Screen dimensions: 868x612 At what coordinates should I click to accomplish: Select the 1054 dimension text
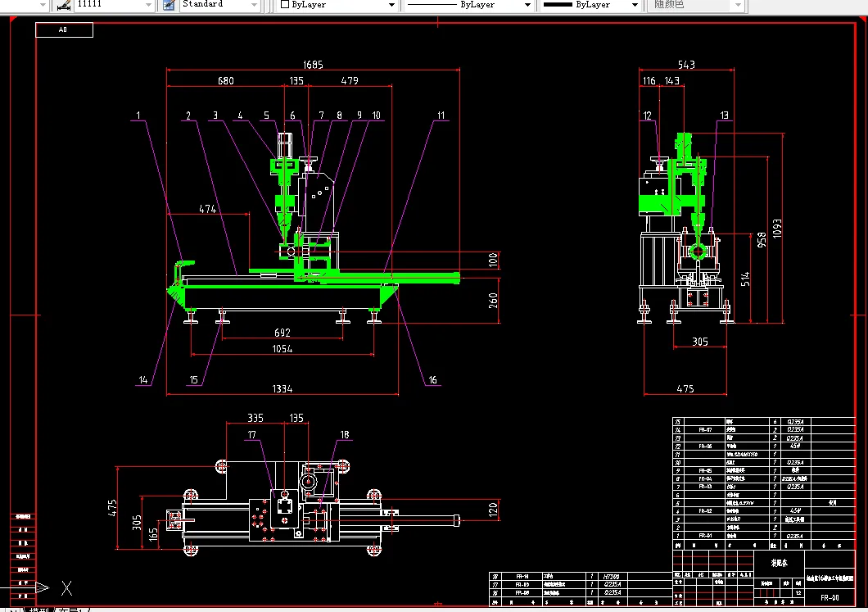point(283,348)
